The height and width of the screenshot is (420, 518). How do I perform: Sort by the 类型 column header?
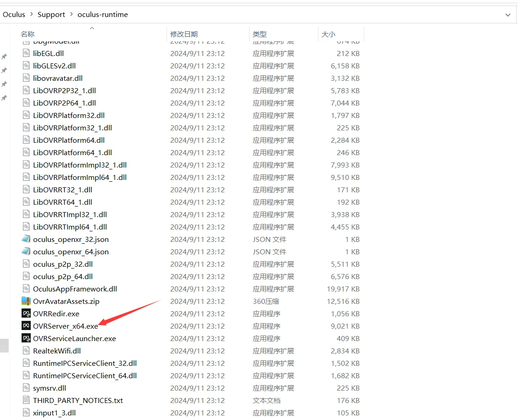[x=260, y=34]
